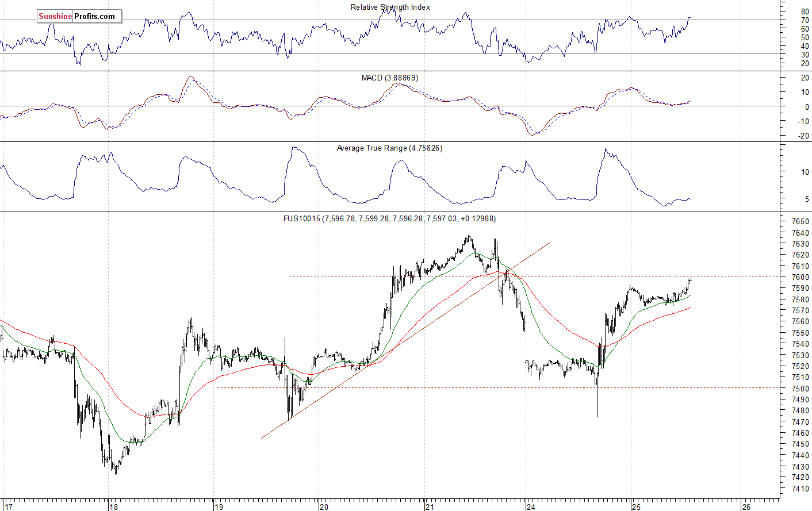Click the MACD -10 scale value
Image resolution: width=812 pixels, height=511 pixels.
(804, 121)
